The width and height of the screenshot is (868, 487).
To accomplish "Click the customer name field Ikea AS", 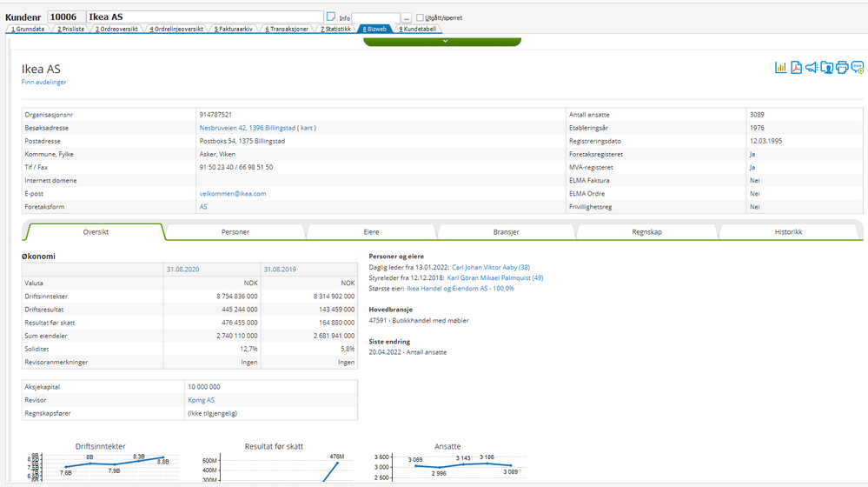I will (x=205, y=17).
